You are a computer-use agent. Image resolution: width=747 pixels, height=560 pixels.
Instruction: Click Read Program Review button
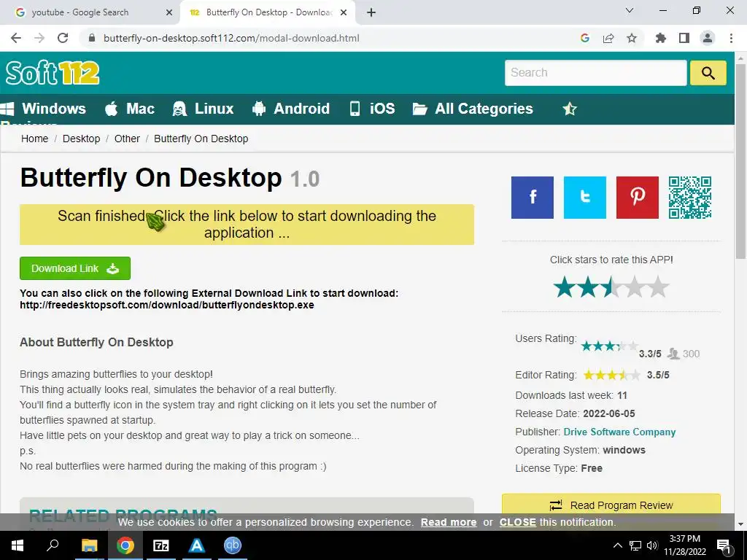tap(611, 505)
